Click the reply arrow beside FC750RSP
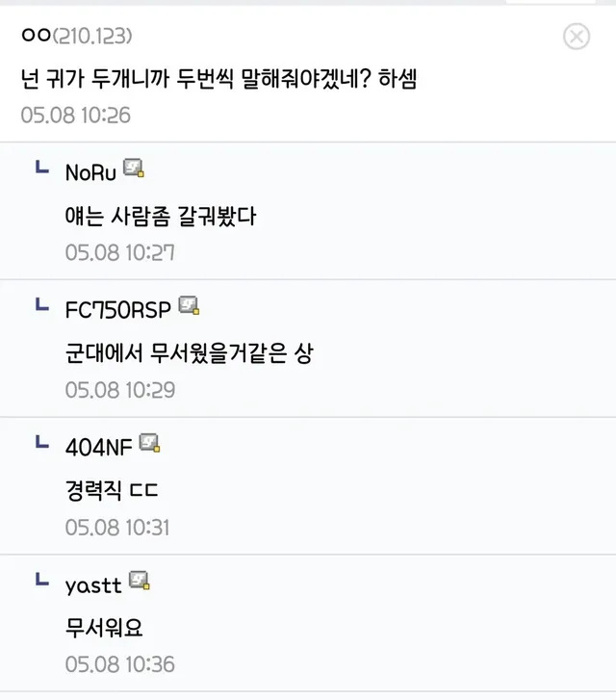The image size is (616, 700). (41, 306)
